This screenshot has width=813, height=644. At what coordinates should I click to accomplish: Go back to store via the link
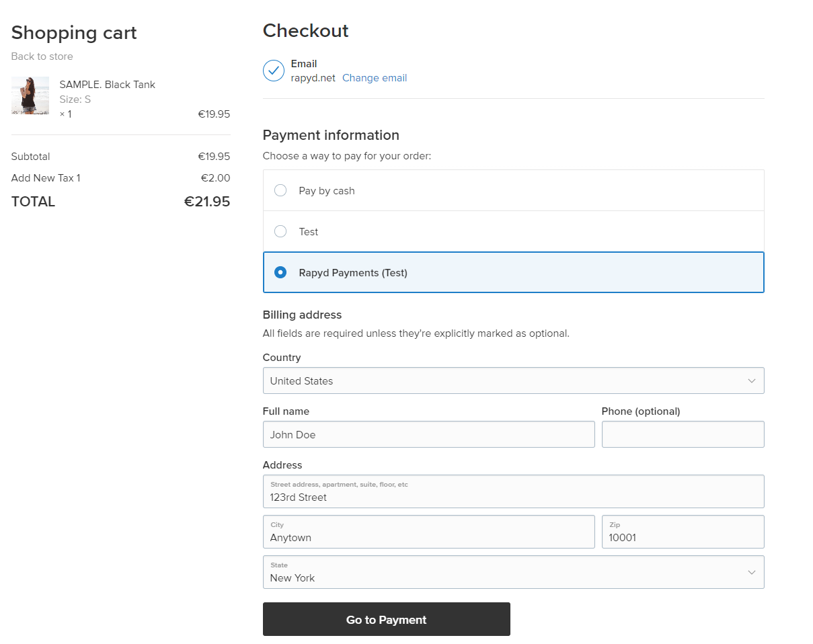(x=42, y=56)
